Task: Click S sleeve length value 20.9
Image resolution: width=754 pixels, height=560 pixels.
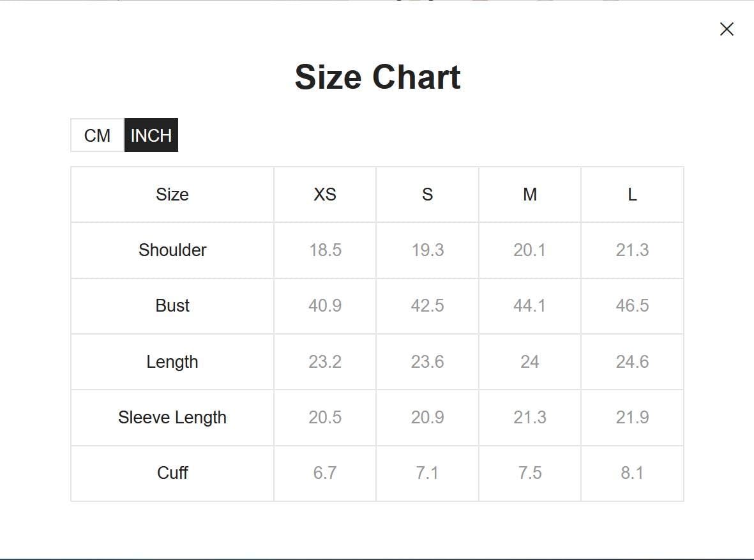Action: pos(428,418)
